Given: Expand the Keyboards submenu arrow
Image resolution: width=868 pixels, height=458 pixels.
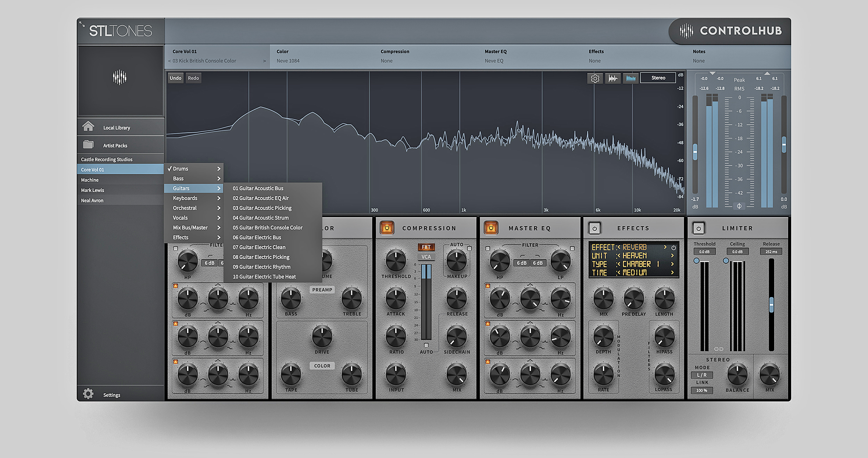Looking at the screenshot, I should tap(219, 198).
